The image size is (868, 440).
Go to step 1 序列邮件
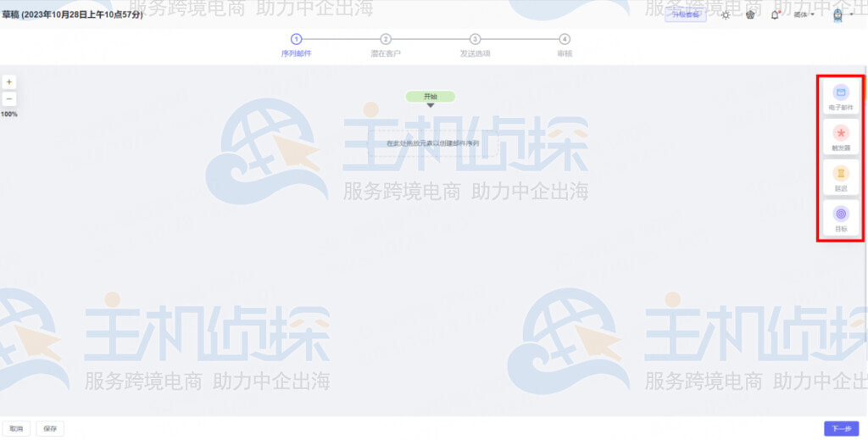[x=296, y=46]
